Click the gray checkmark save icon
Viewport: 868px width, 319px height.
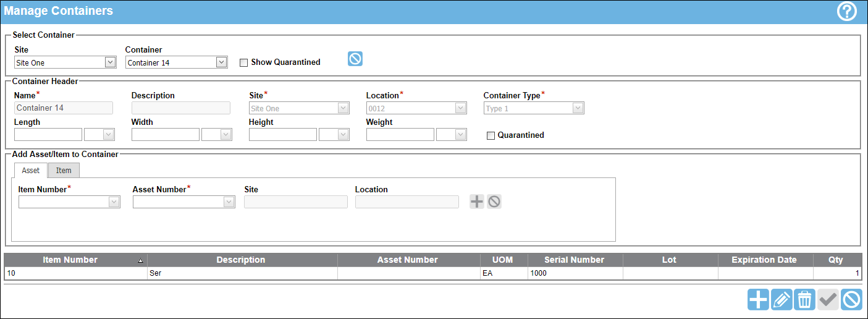[828, 300]
